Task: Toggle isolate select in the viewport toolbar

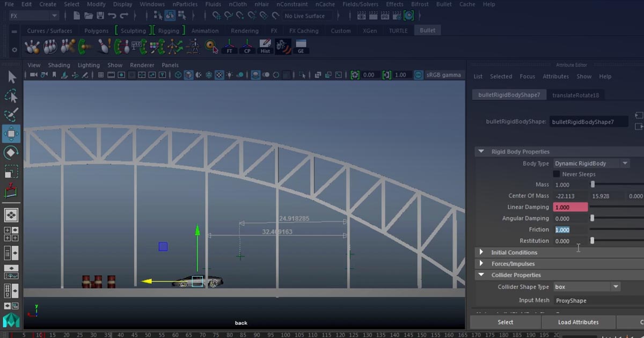Action: [301, 75]
